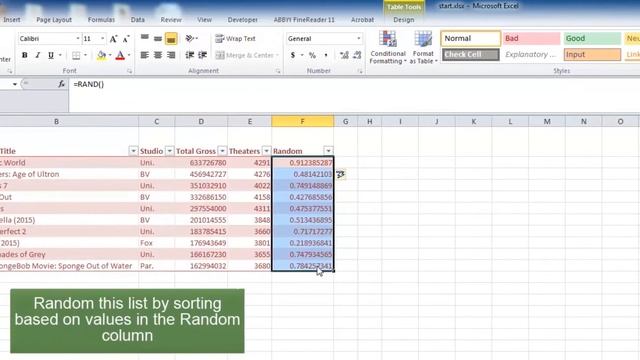Increase font size with Grow Font
This screenshot has height=360, width=640.
pyautogui.click(x=113, y=39)
